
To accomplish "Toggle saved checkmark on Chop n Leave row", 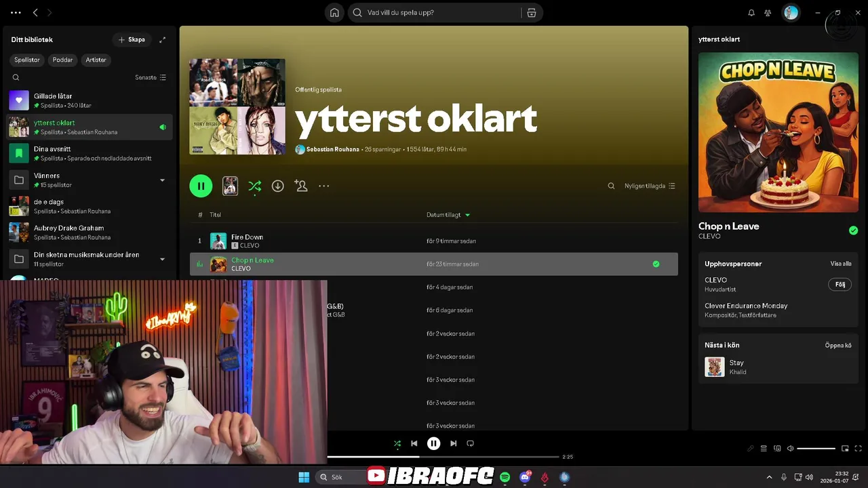I will 656,264.
